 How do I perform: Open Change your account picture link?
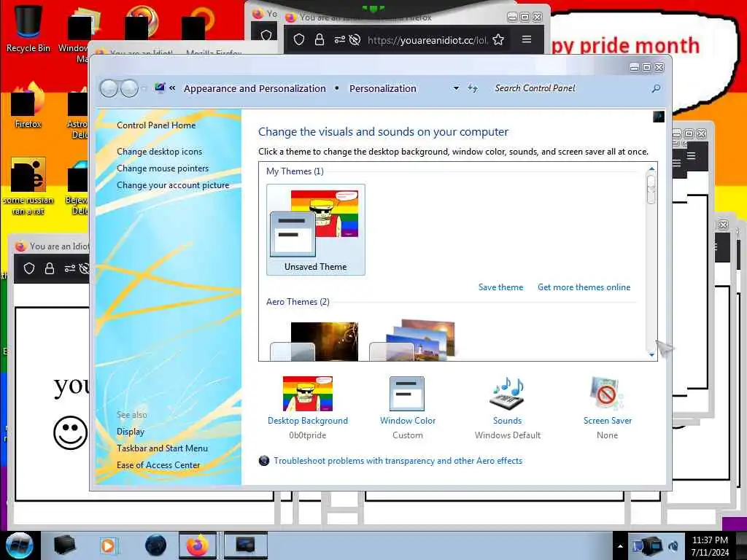(x=173, y=185)
